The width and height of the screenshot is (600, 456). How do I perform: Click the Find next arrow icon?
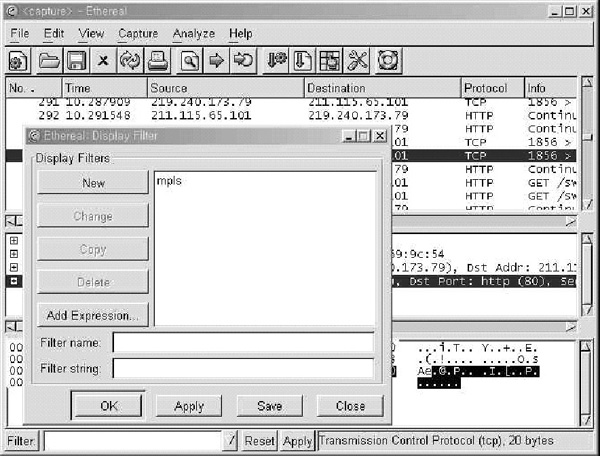(217, 61)
